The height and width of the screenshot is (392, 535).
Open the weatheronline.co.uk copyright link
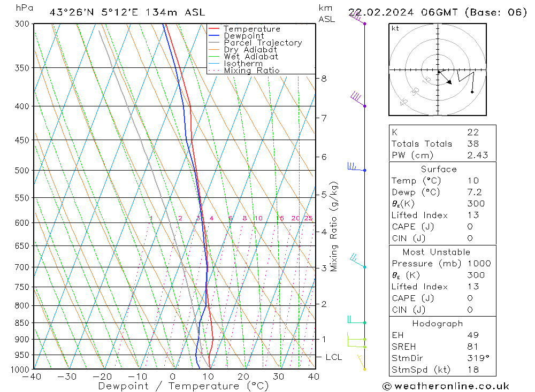point(446,386)
